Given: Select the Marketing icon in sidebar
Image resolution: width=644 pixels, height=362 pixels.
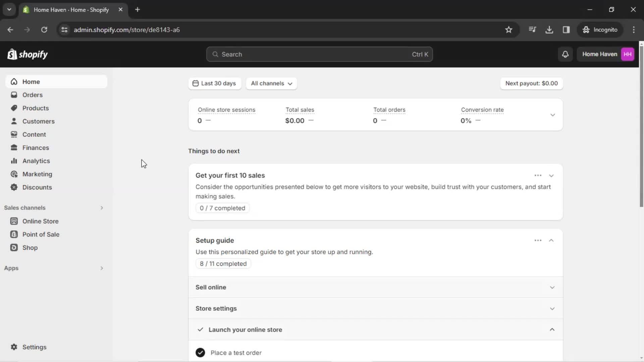Looking at the screenshot, I should point(13,174).
